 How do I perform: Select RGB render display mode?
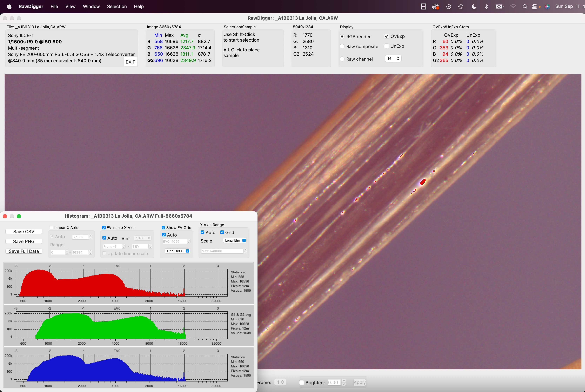[342, 36]
